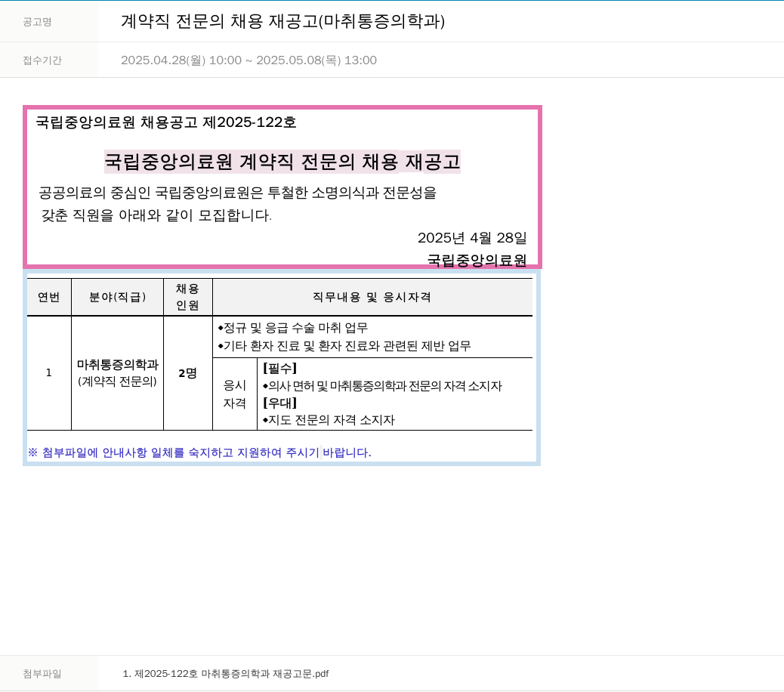Click the duty line 기타 환자 진료 및 환자 진료와 관련된 제반 업무
Viewport: 784px width, 692px height.
click(344, 346)
